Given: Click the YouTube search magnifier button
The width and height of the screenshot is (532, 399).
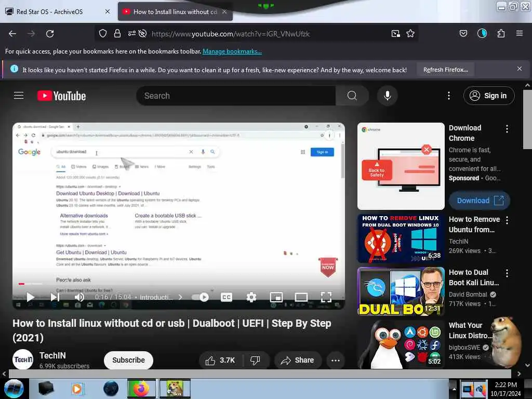Looking at the screenshot, I should coord(352,96).
